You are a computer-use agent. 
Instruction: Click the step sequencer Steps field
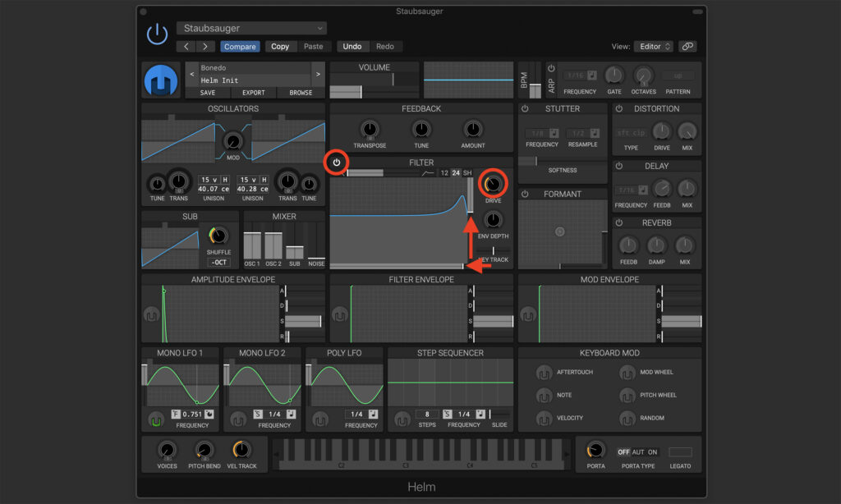(x=427, y=414)
